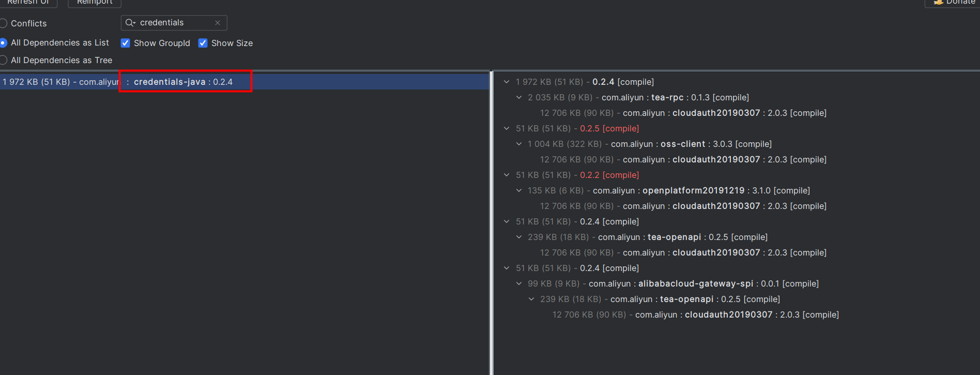This screenshot has width=980, height=375.
Task: Select the openplatform20191219 : 3.1.0 row
Action: (x=669, y=190)
